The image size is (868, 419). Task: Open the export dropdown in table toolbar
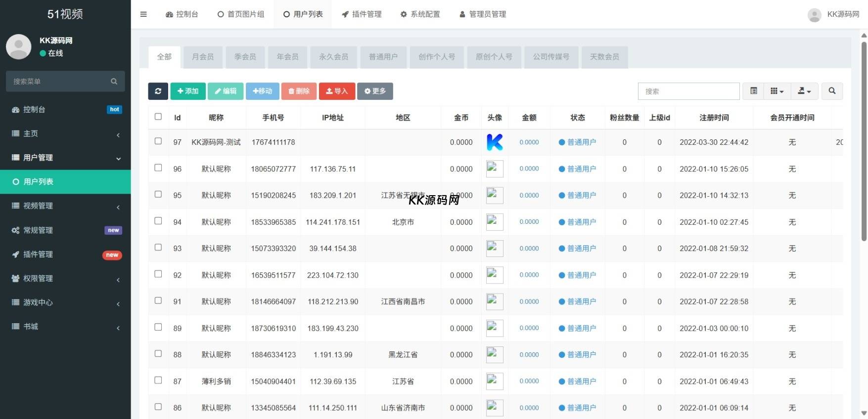pyautogui.click(x=804, y=91)
